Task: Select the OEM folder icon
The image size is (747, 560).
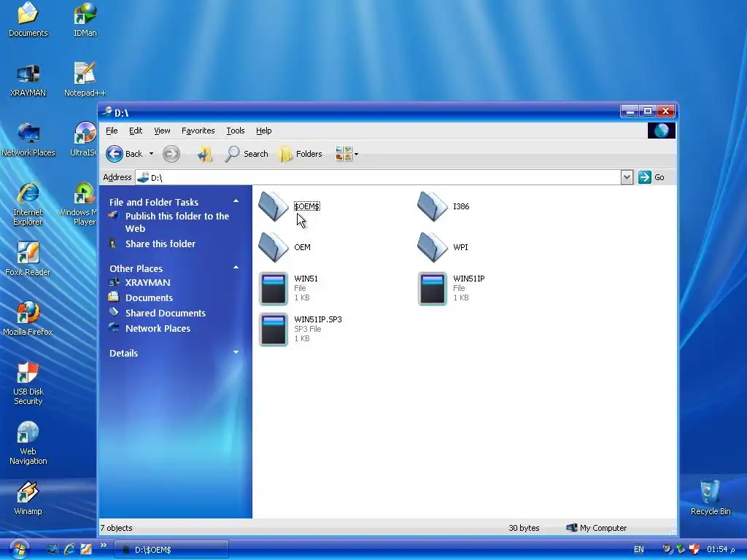Action: coord(274,247)
